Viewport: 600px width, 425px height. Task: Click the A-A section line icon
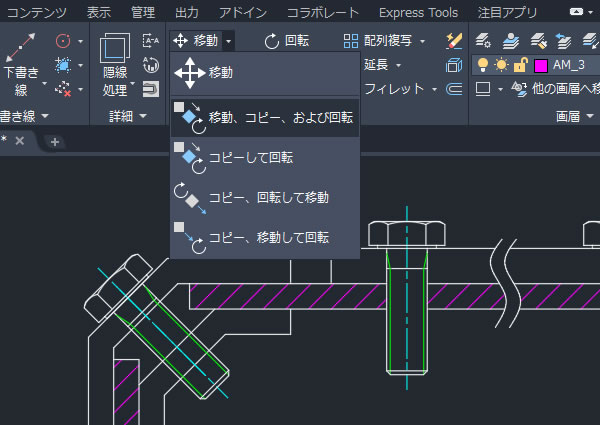point(151,41)
